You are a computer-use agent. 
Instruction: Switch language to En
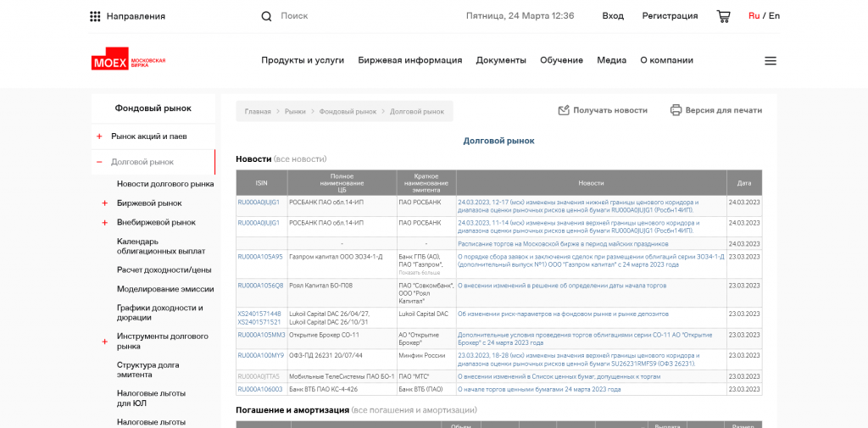click(x=774, y=15)
